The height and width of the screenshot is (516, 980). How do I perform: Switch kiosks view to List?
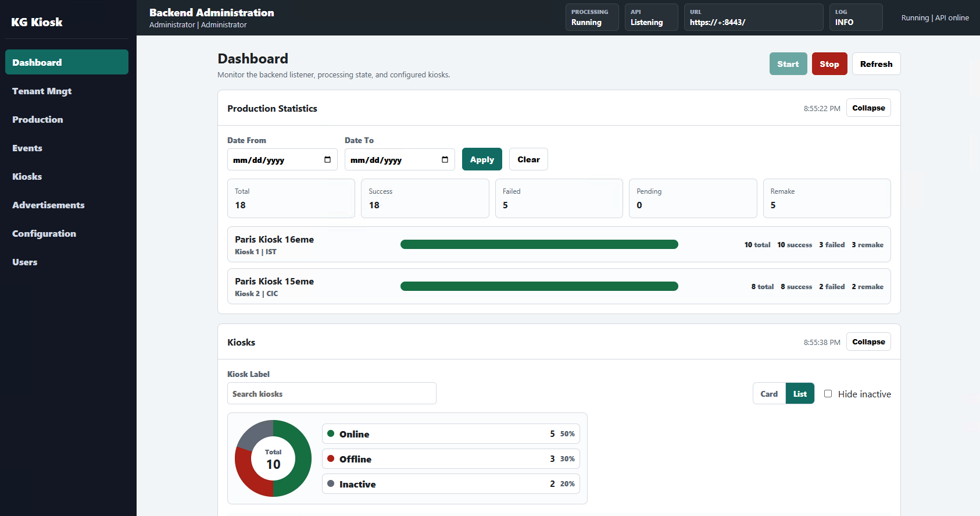click(x=800, y=393)
